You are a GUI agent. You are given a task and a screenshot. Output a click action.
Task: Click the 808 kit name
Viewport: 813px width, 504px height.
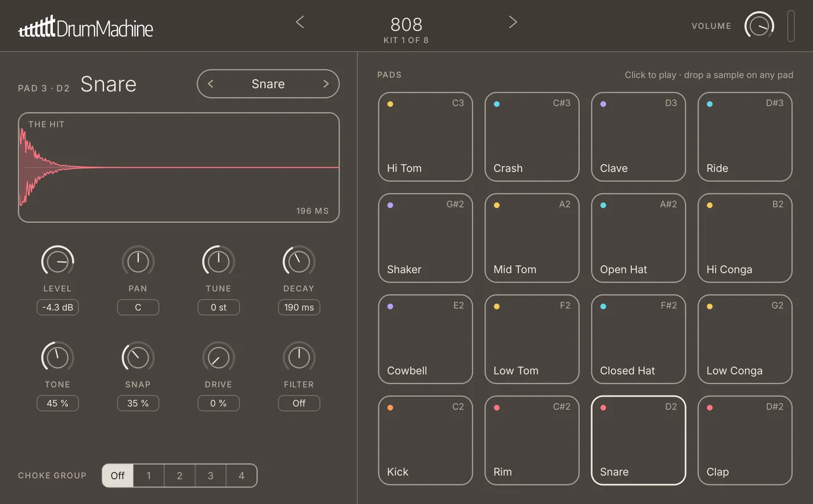406,24
